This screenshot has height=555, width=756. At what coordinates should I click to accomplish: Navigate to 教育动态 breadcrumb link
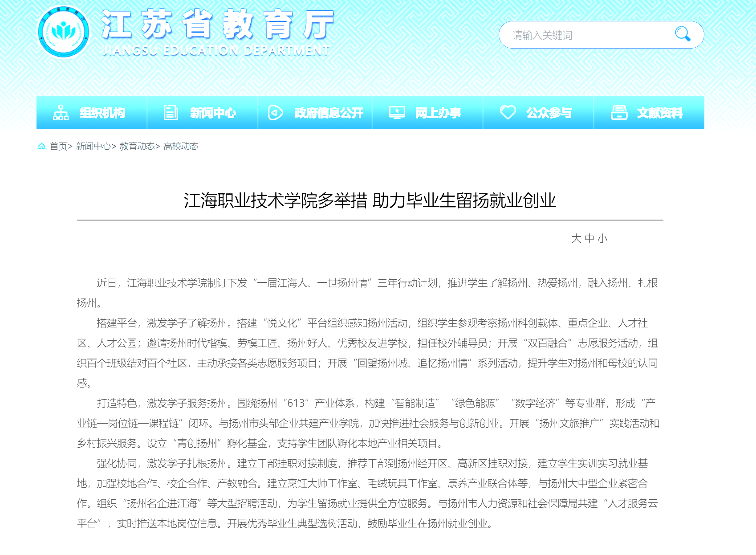point(137,146)
